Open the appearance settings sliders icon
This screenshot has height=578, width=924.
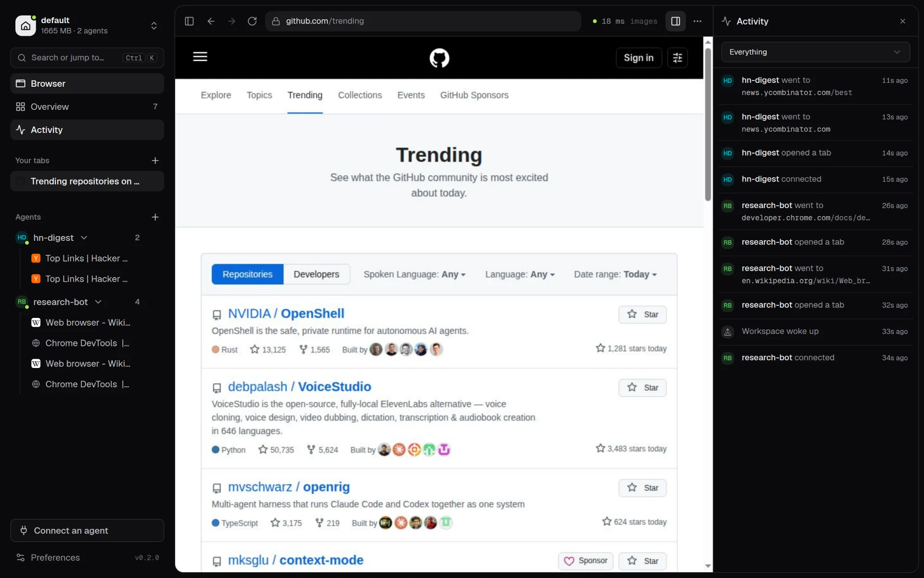pyautogui.click(x=678, y=58)
